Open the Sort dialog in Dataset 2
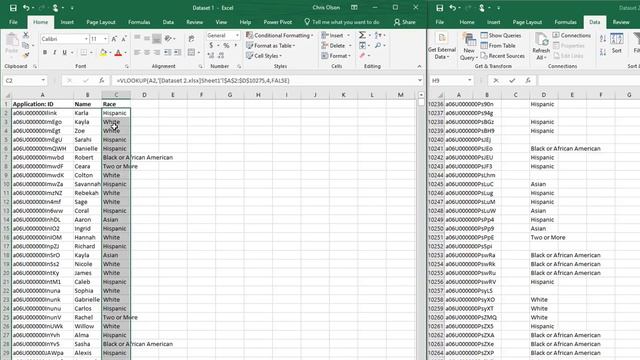Viewport: 640px width, 360px height. [617, 44]
